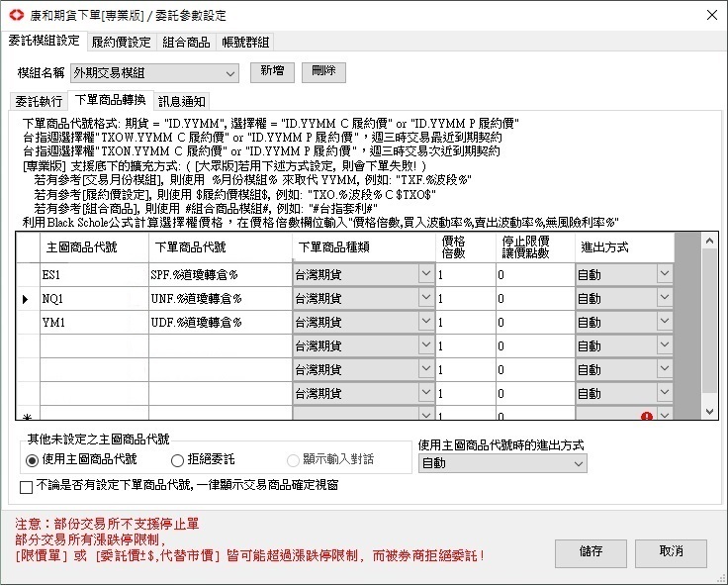The image size is (728, 587).
Task: Click 價格倍數 cell in ES1 row
Action: pos(466,274)
